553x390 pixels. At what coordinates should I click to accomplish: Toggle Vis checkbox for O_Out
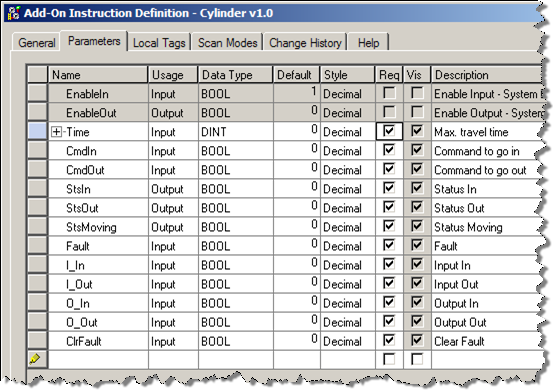pyautogui.click(x=417, y=322)
